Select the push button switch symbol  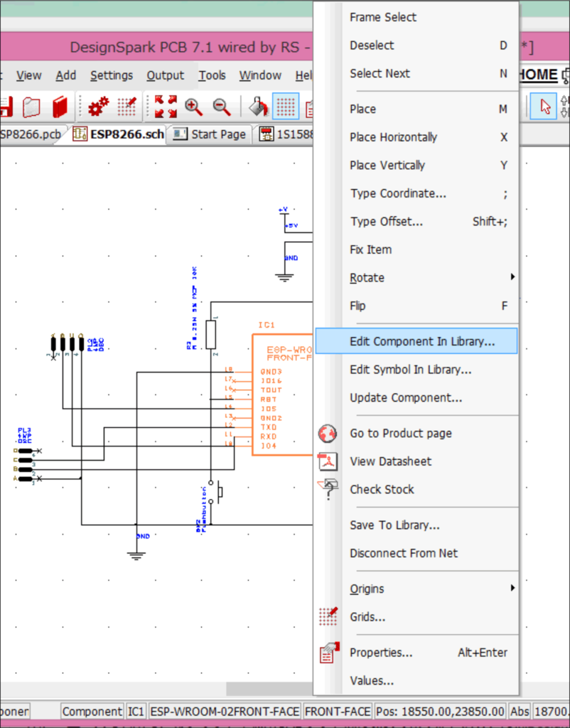click(x=215, y=492)
